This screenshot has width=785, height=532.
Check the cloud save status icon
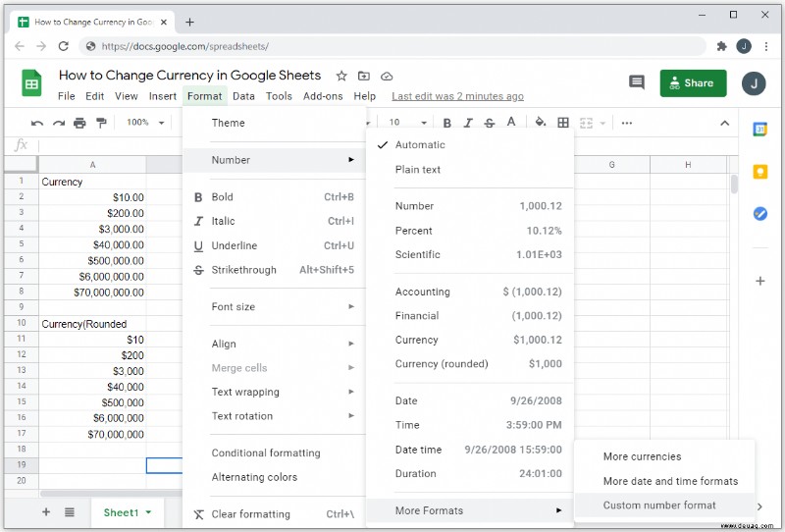(387, 77)
